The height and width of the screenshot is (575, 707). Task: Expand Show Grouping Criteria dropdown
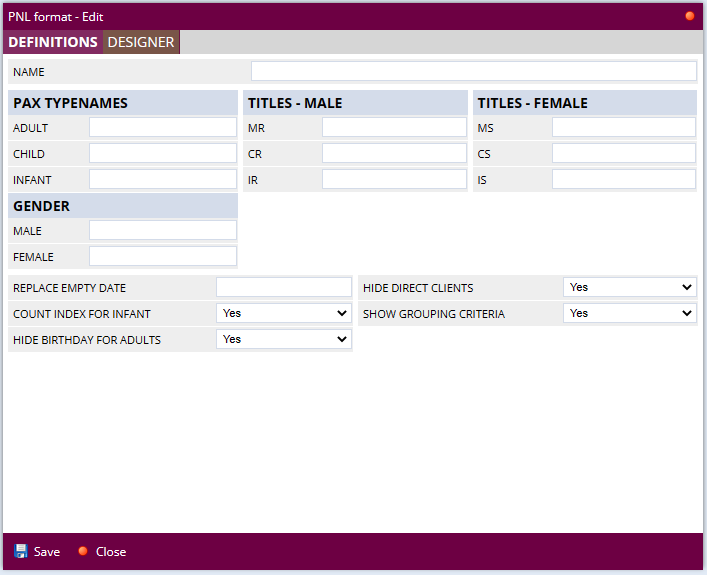click(x=629, y=313)
